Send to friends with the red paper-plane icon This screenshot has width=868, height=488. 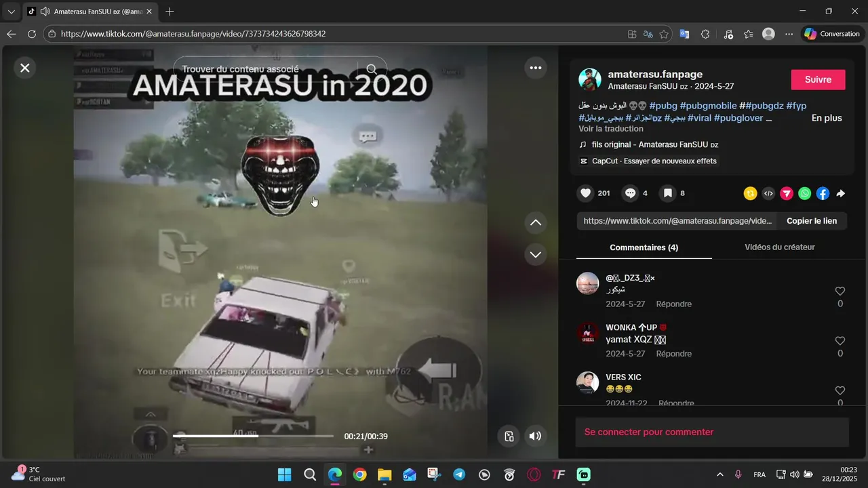point(787,194)
